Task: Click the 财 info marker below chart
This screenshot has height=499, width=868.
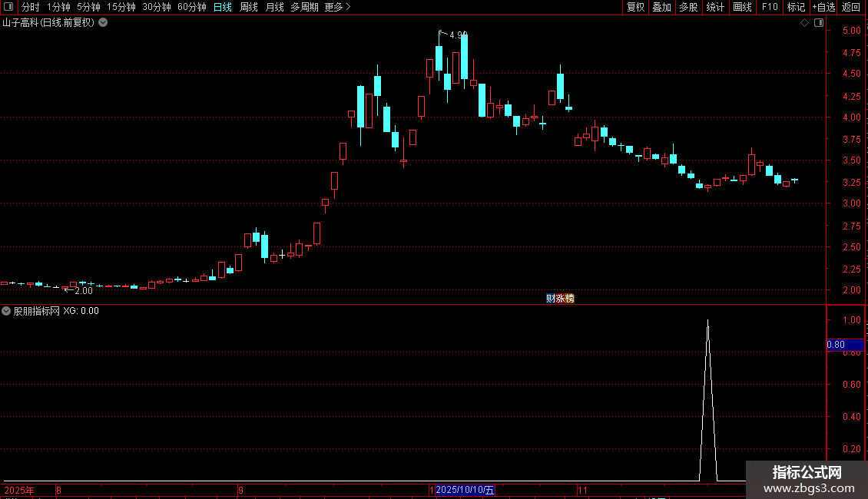Action: 550,299
